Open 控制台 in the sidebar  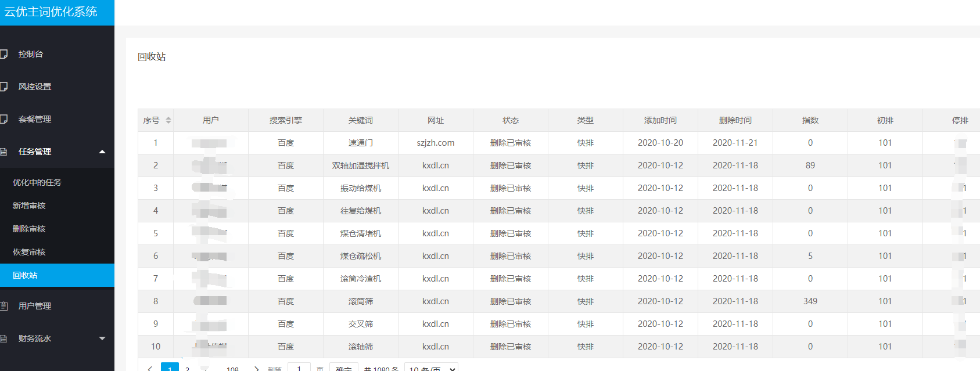pos(31,54)
